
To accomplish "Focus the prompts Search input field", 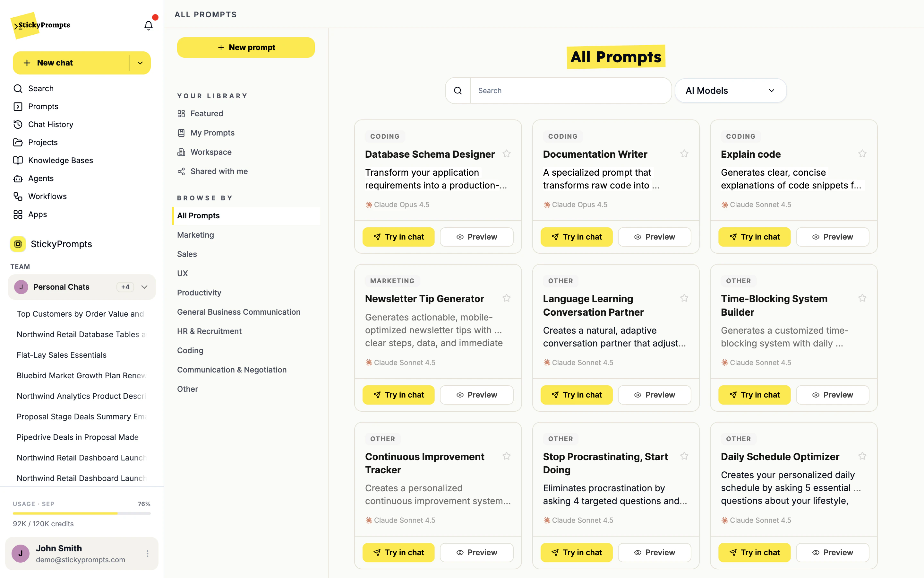I will [x=570, y=91].
